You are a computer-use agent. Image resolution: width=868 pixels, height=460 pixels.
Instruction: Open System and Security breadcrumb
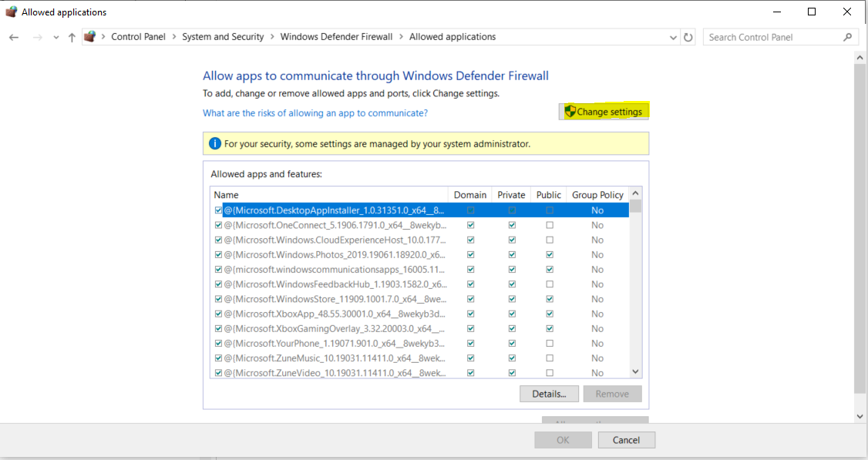tap(223, 36)
